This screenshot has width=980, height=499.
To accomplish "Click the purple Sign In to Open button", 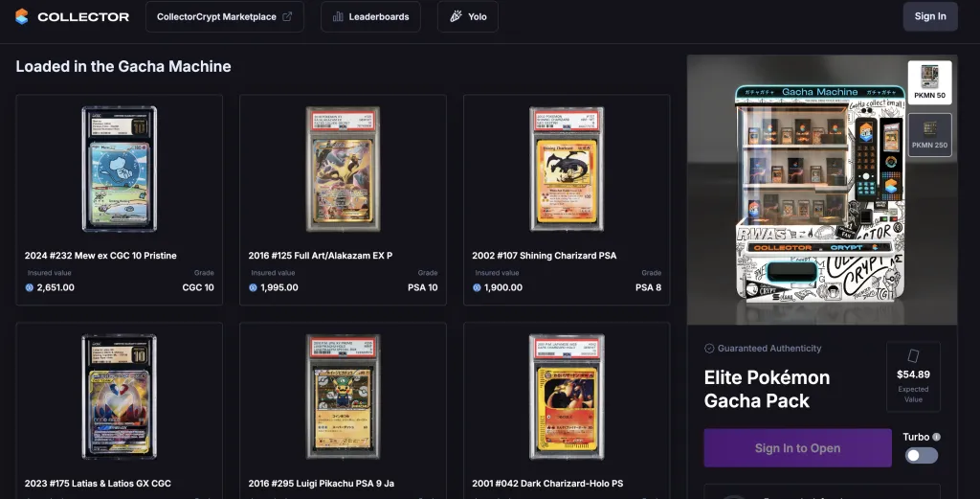I will [x=797, y=447].
